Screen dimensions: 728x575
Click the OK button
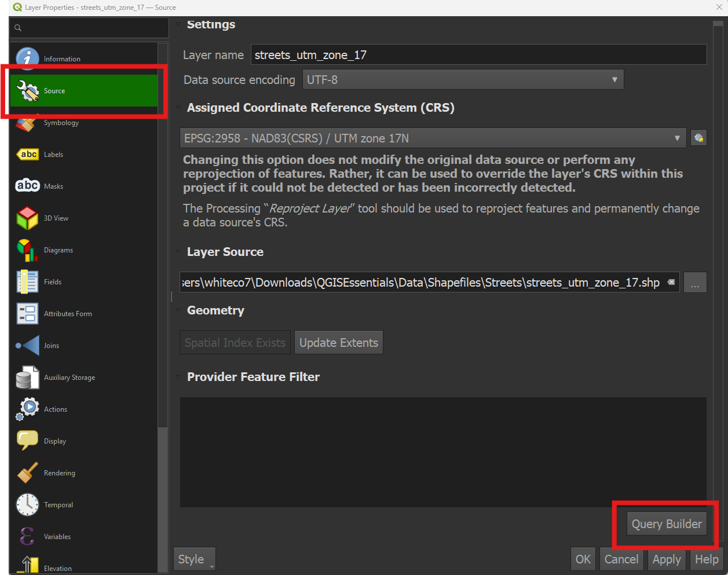[x=583, y=559]
